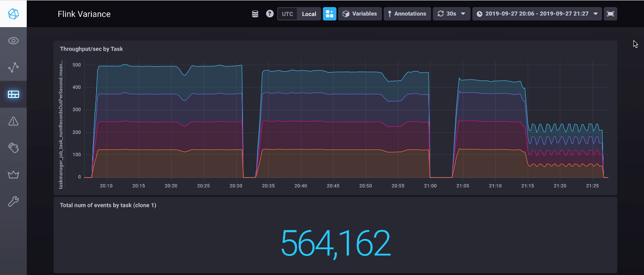Click the 300 y-axis label
The height and width of the screenshot is (275, 644).
[77, 110]
